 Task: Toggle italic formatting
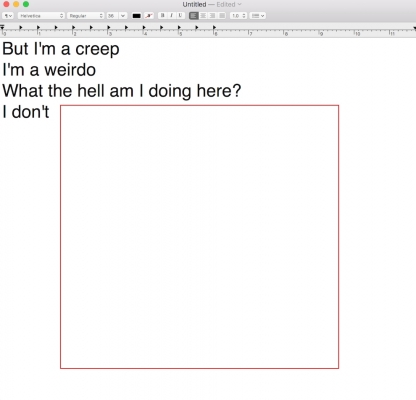pyautogui.click(x=171, y=16)
